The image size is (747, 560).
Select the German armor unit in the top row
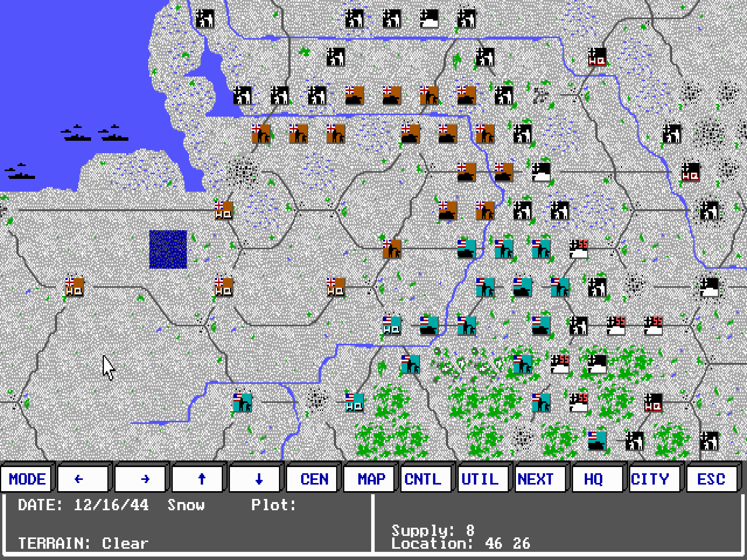(429, 19)
